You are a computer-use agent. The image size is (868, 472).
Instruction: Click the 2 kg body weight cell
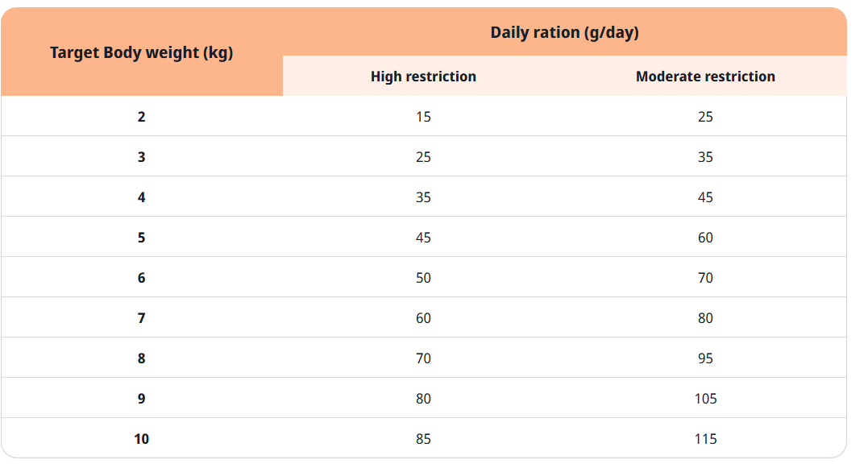[x=142, y=117]
